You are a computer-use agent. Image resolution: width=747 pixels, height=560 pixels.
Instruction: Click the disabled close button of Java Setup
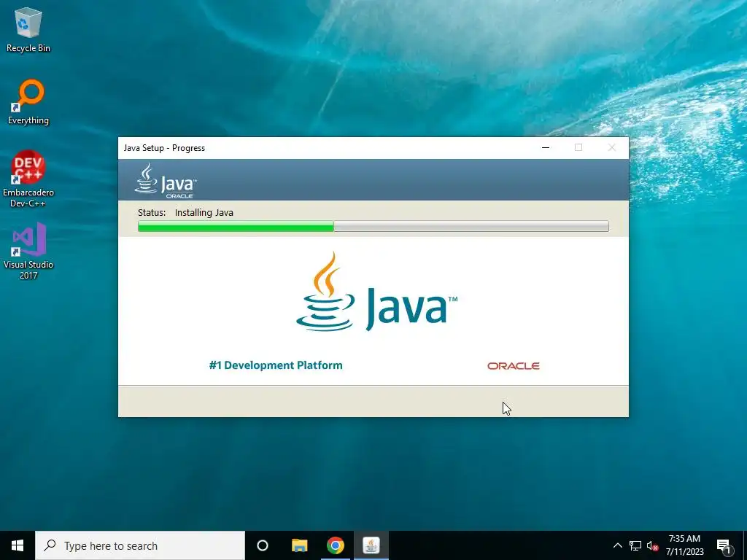[612, 147]
